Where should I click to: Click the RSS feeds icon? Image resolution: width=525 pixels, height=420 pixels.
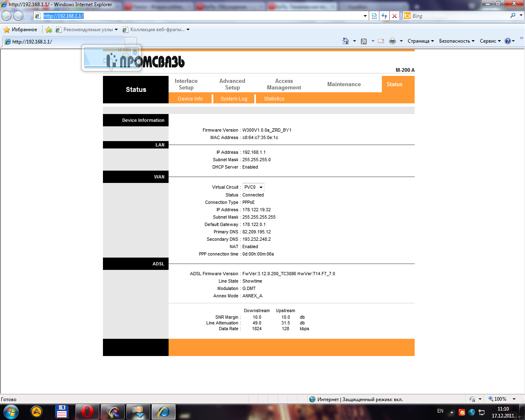point(364,41)
